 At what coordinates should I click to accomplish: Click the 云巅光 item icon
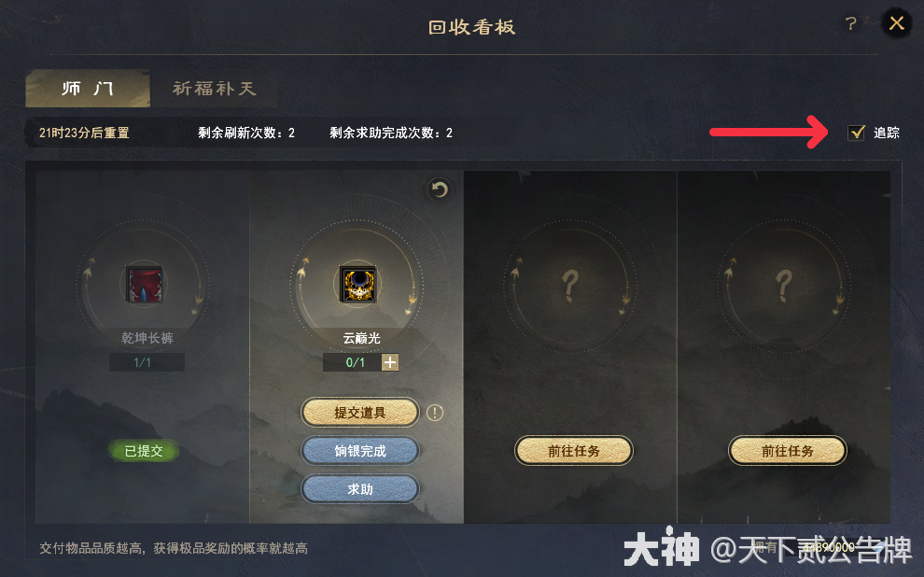coord(358,284)
